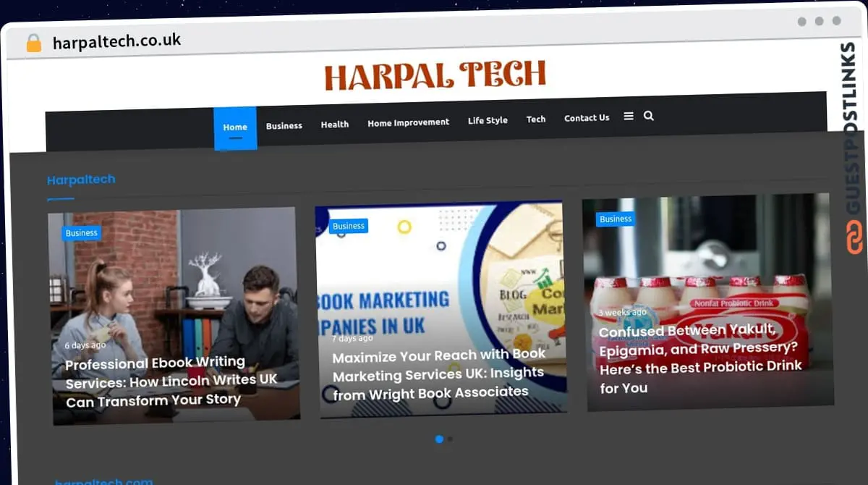Open Professional Ebook Writing Services article

pyautogui.click(x=171, y=381)
